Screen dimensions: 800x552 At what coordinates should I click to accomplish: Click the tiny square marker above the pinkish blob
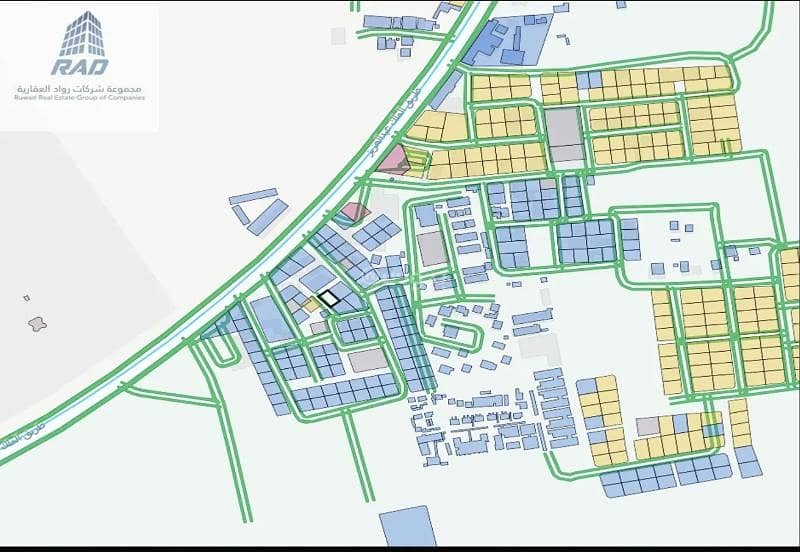pyautogui.click(x=27, y=298)
